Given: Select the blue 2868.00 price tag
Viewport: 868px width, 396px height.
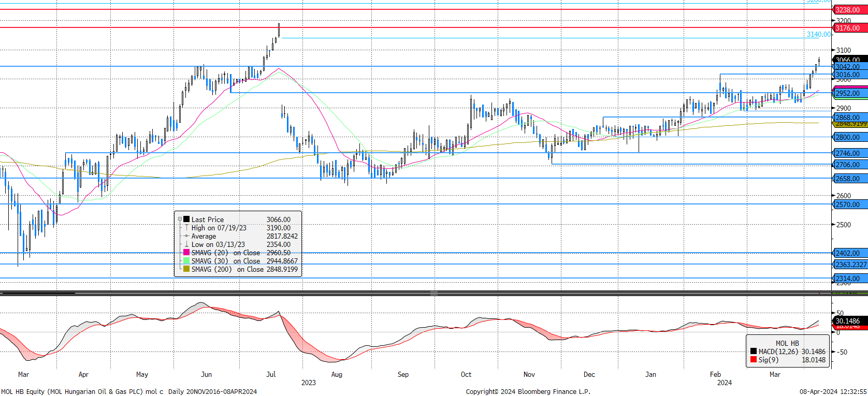Looking at the screenshot, I should 850,118.
